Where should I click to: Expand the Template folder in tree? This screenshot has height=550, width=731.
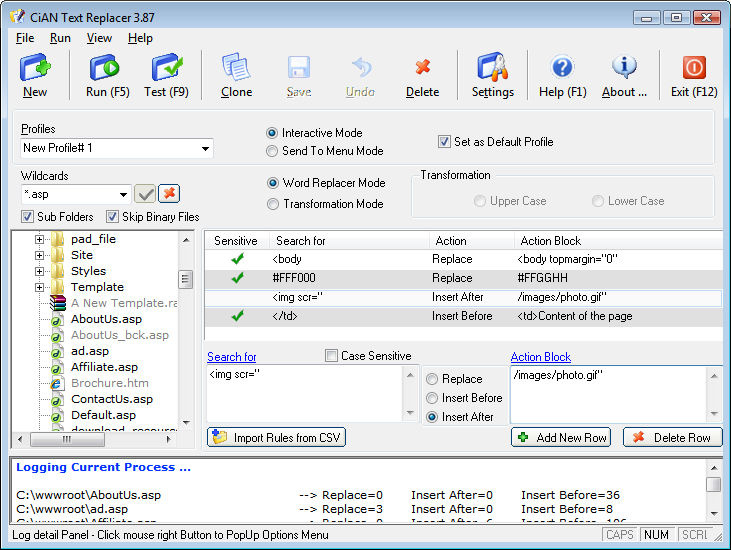(x=40, y=287)
